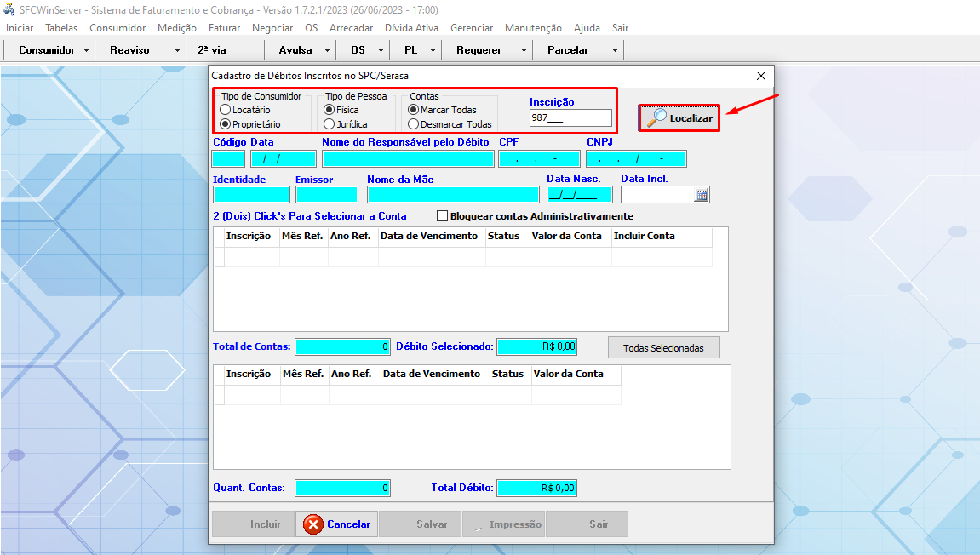The image size is (980, 555).
Task: Close the Cadastro de Débitos dialog
Action: coord(760,76)
